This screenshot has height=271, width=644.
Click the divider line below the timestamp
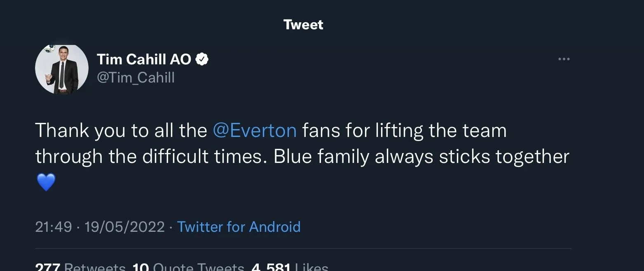point(303,249)
